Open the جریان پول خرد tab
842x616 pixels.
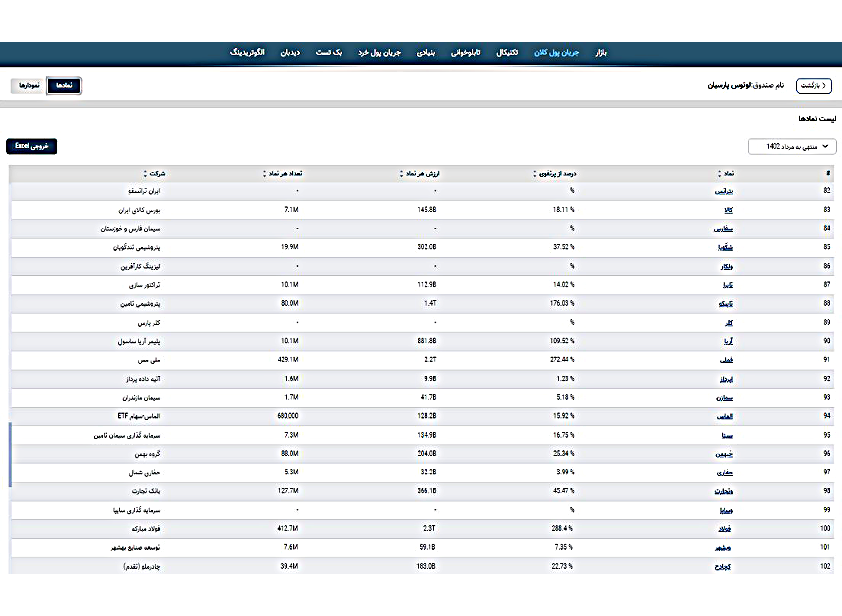coord(379,53)
